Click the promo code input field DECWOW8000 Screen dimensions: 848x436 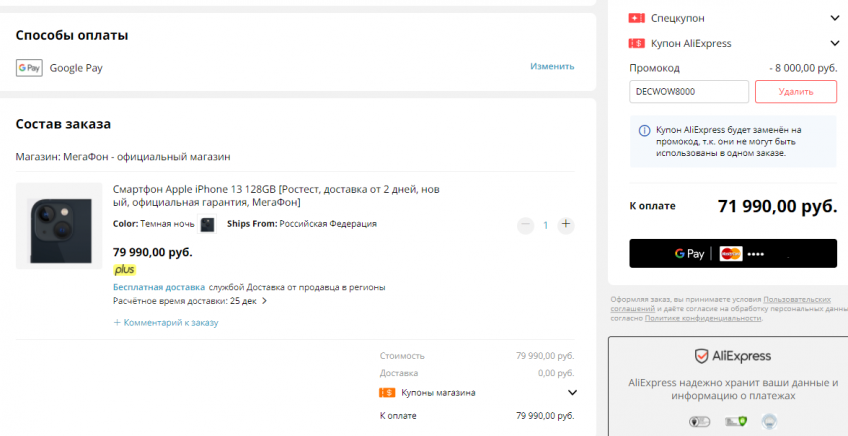(688, 92)
